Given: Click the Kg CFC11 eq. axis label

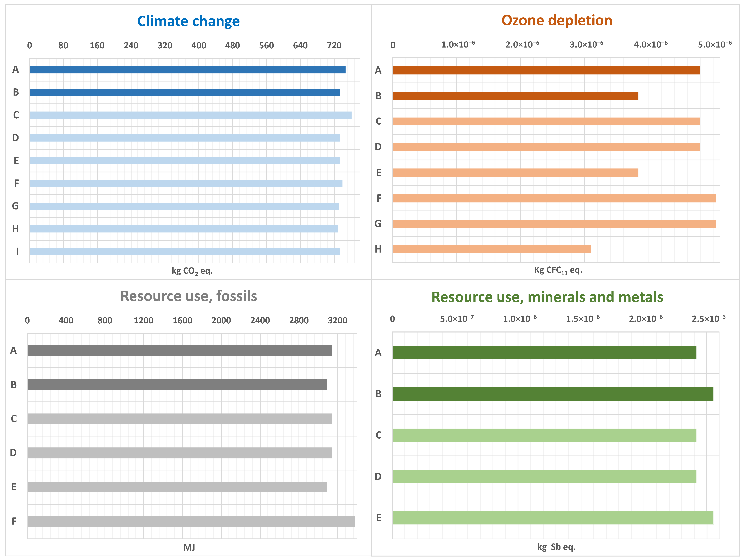Looking at the screenshot, I should [x=558, y=270].
